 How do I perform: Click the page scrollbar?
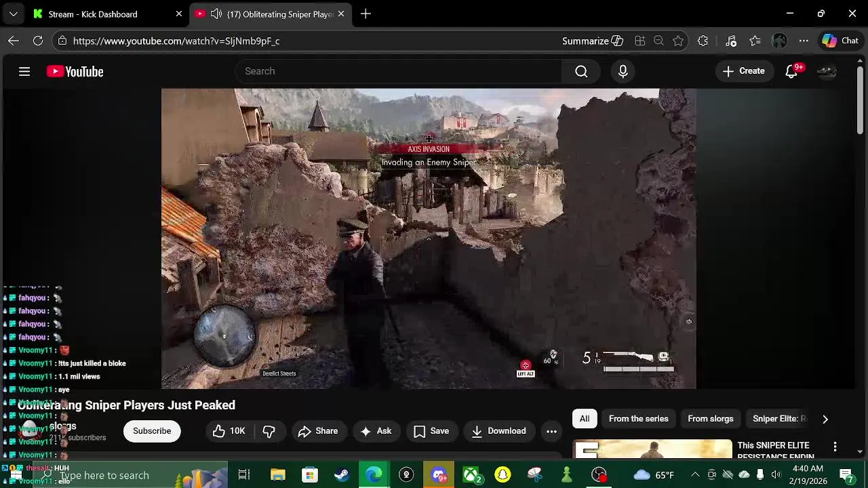click(860, 102)
